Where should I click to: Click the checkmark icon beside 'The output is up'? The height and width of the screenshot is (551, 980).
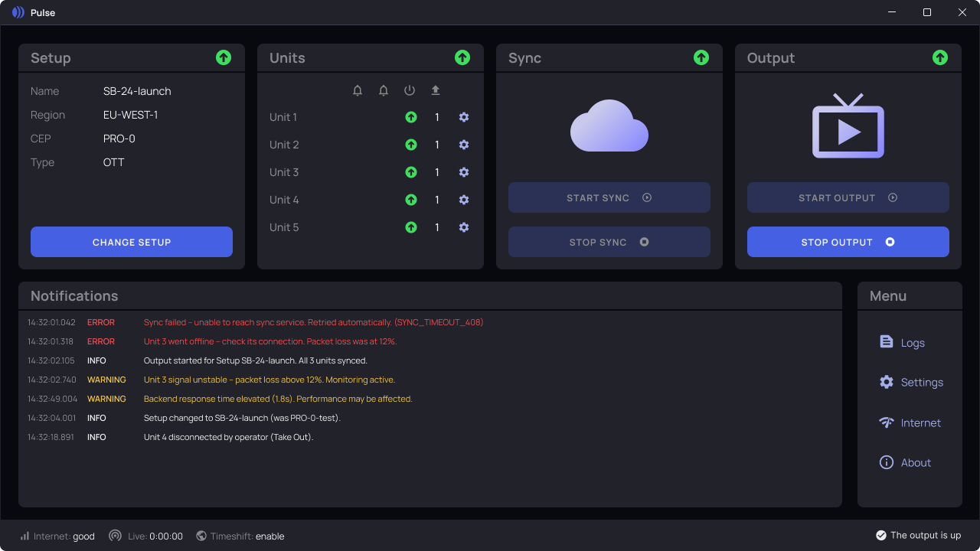coord(881,535)
